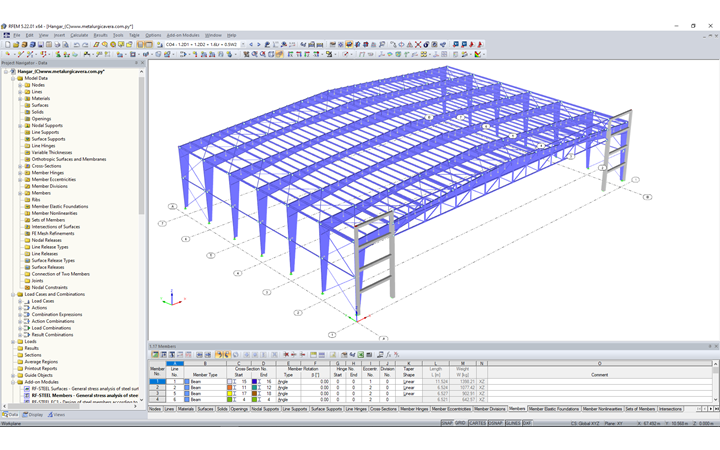Click the red X delete results icon
This screenshot has width=720, height=450.
[x=418, y=45]
